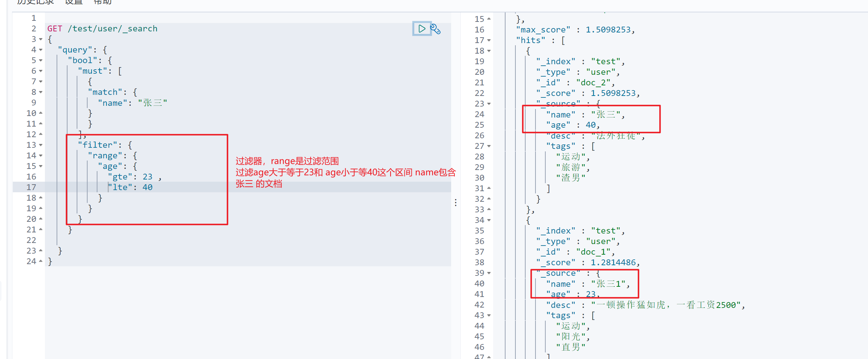The height and width of the screenshot is (359, 868).
Task: Click the "age" : 40 response line
Action: [573, 125]
